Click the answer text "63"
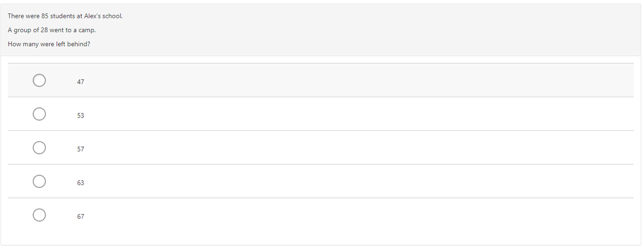This screenshot has height=250, width=644. coord(80,183)
